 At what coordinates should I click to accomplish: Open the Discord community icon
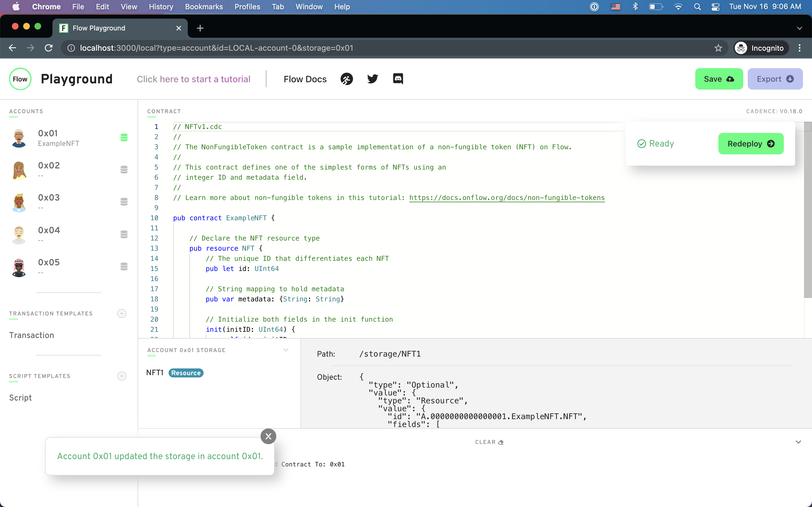point(398,79)
